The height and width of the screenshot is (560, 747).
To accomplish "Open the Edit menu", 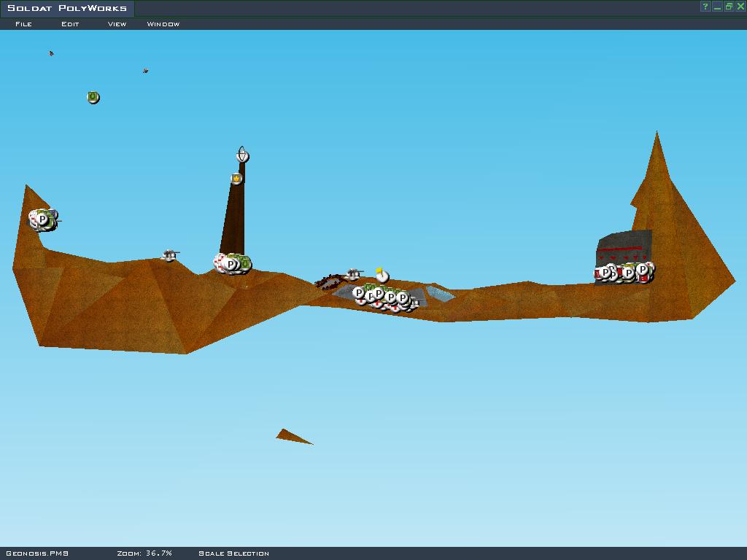I will [x=70, y=24].
